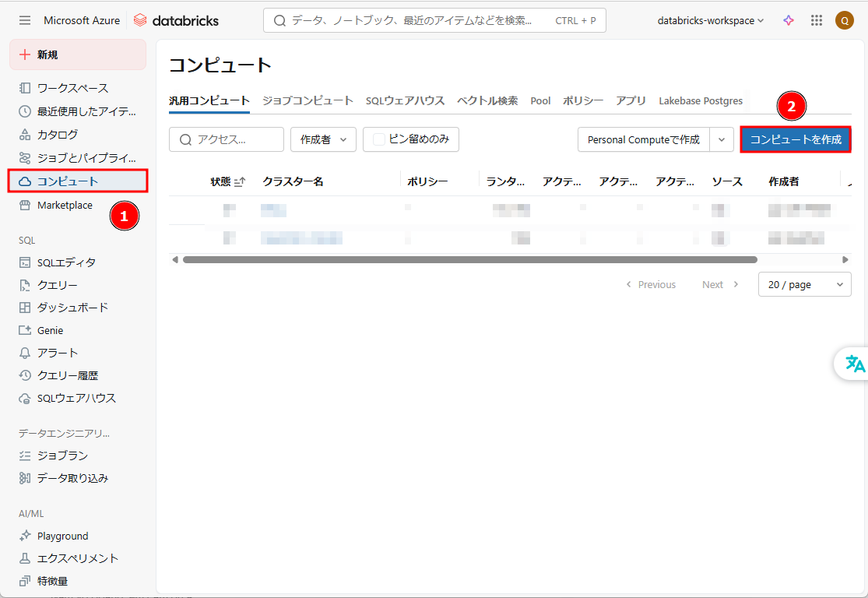Image resolution: width=868 pixels, height=598 pixels.
Task: Expand the arrow beside Personal Computeで作成
Action: coord(722,139)
